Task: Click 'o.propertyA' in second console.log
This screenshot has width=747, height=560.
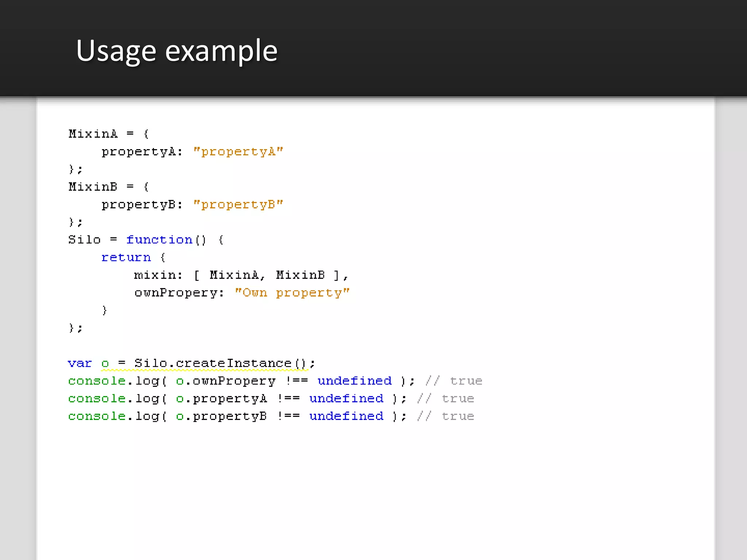Action: (x=222, y=398)
